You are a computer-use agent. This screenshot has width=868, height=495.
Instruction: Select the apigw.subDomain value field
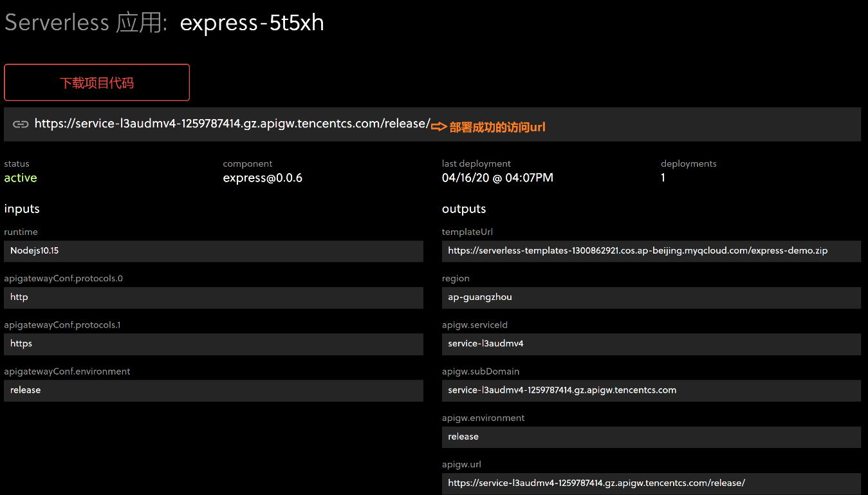pyautogui.click(x=651, y=391)
